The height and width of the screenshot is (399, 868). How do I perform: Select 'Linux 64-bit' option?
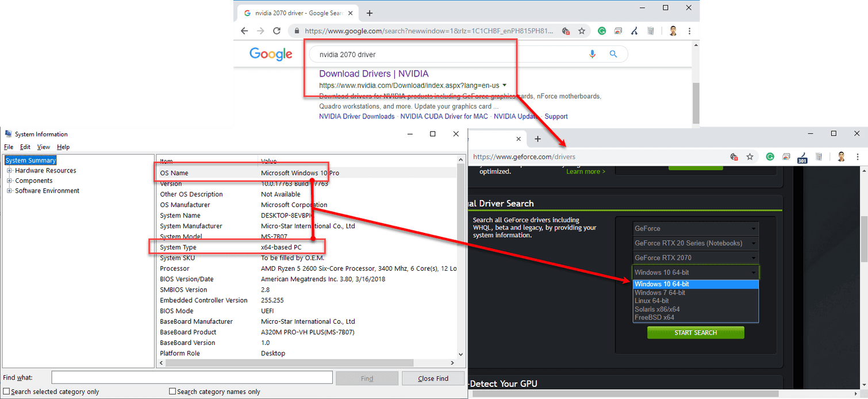[x=696, y=301]
